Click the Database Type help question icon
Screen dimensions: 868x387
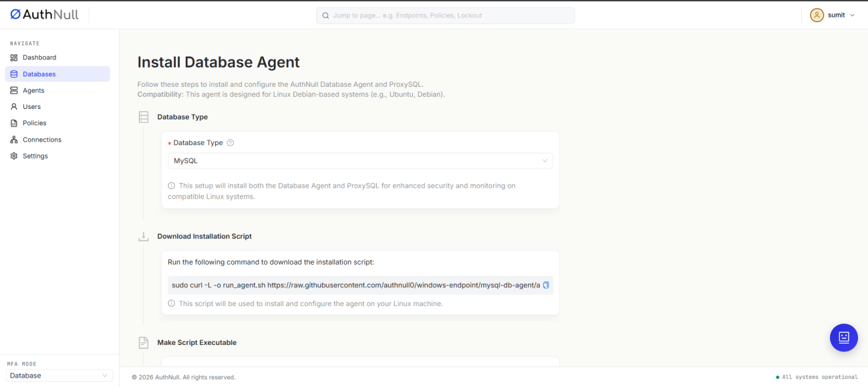click(x=231, y=142)
